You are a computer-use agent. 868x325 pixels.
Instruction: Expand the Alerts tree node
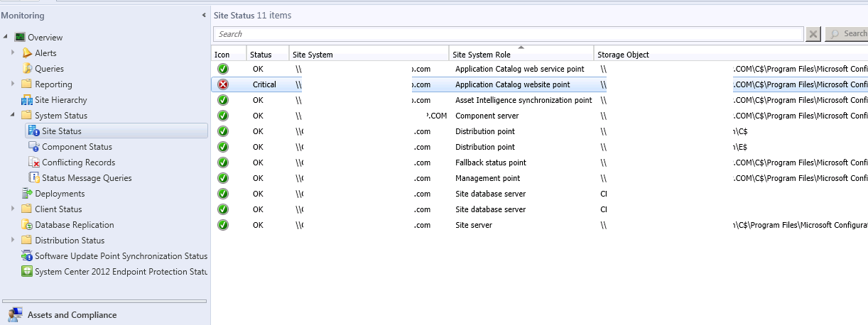coord(13,53)
